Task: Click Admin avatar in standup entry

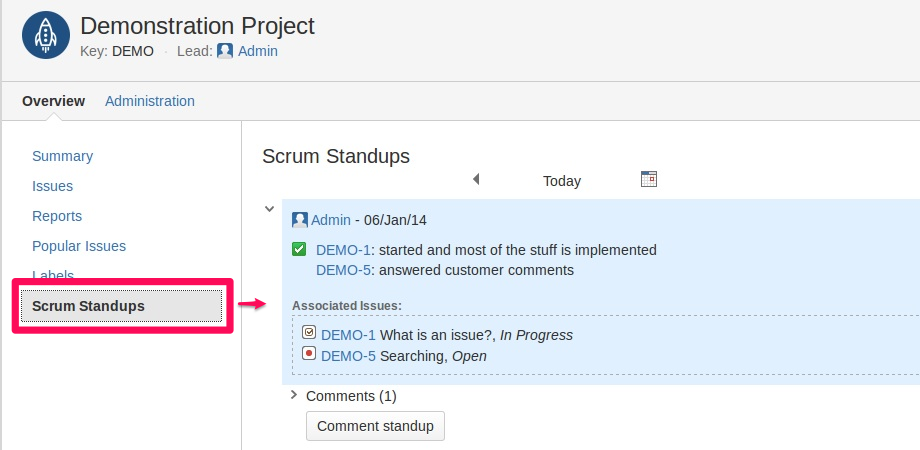Action: [300, 220]
